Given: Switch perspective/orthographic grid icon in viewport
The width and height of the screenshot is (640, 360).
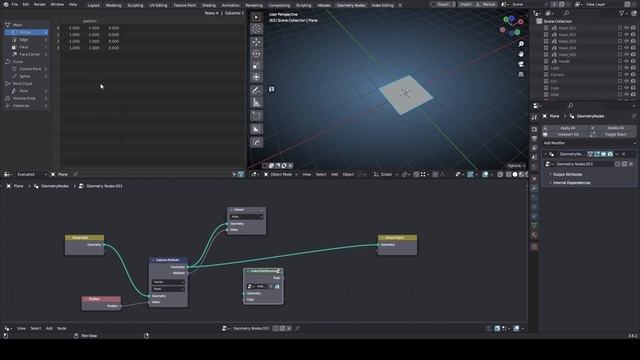Looking at the screenshot, I should [x=521, y=74].
